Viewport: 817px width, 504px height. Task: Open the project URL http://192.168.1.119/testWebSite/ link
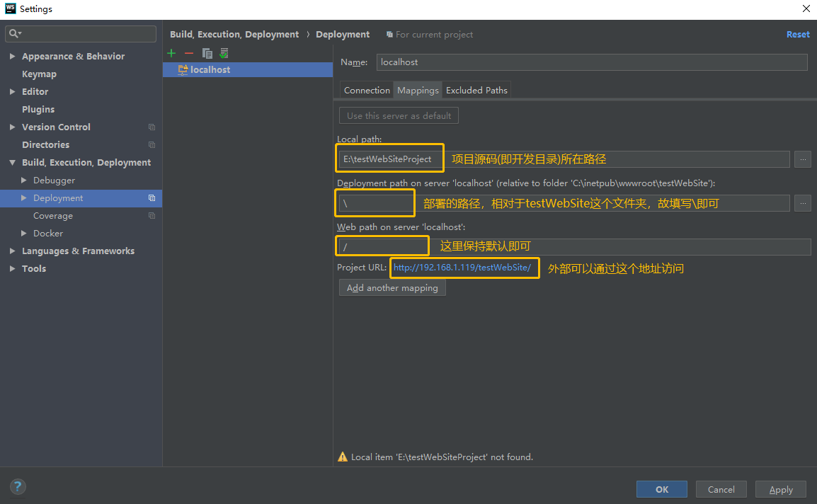point(462,268)
